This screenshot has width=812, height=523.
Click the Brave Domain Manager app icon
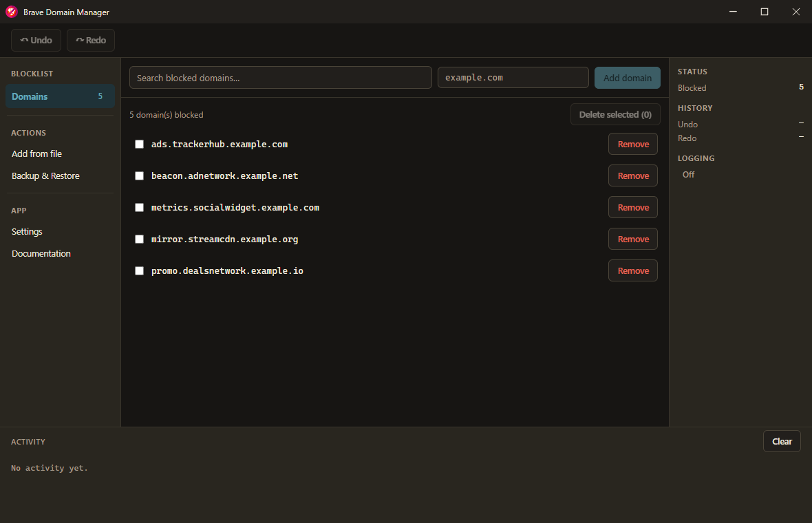[12, 12]
